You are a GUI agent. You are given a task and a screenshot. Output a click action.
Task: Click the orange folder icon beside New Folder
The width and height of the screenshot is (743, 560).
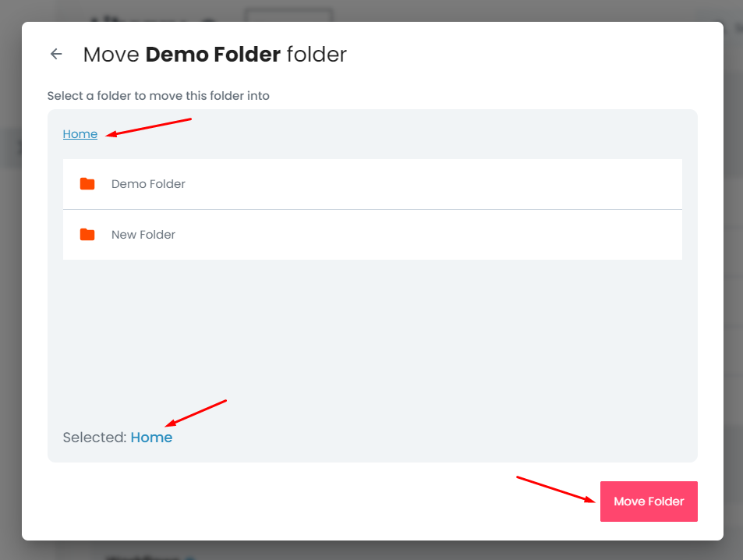coord(87,235)
